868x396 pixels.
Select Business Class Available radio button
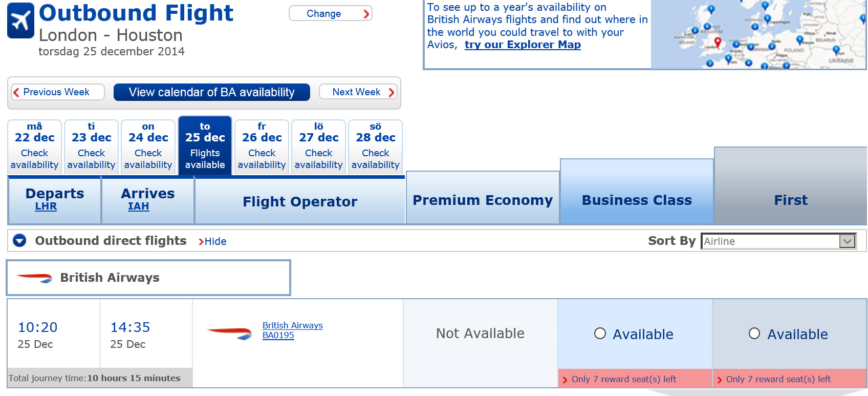600,334
